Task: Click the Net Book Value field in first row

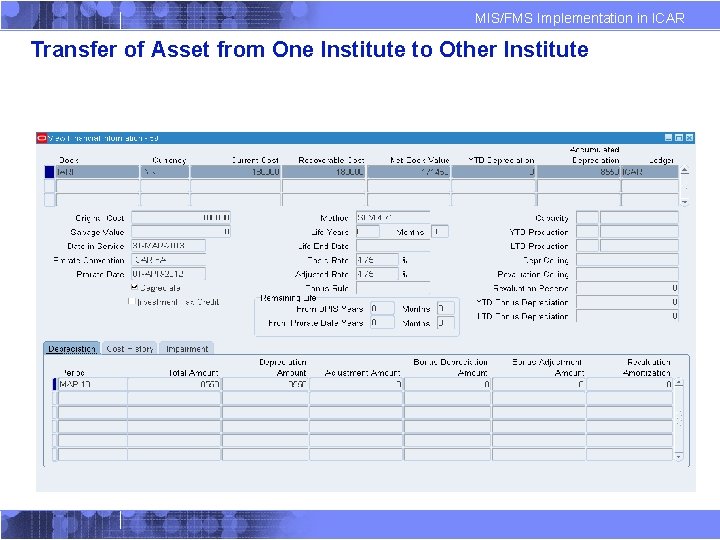Action: 409,172
